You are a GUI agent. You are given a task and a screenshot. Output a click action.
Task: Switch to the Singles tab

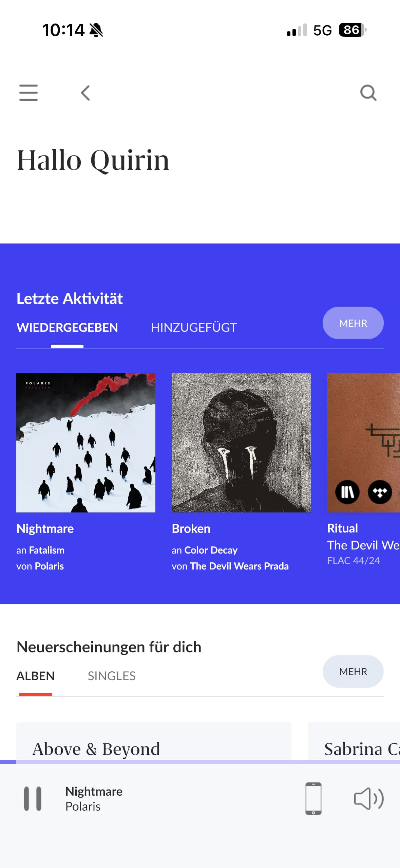tap(112, 676)
